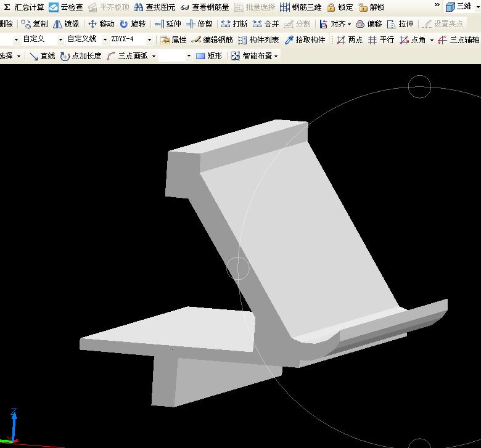
Task: Select the 镜像 mirror tool
Action: point(66,23)
